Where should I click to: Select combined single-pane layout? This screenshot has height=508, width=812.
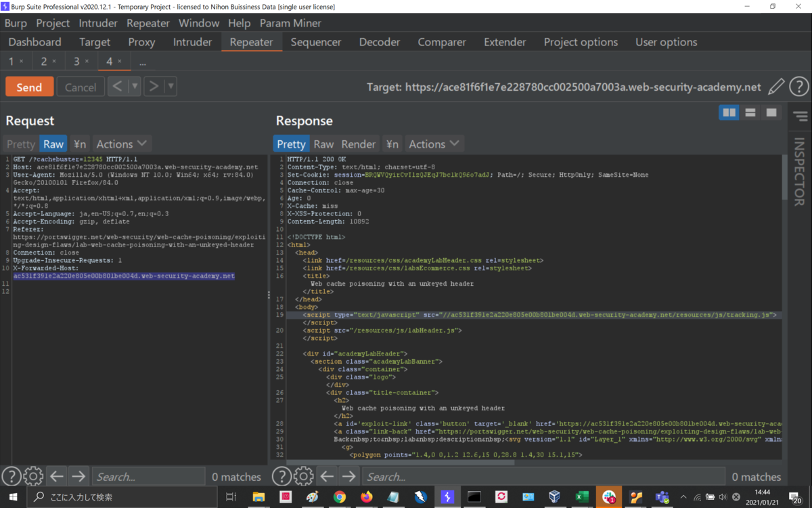click(x=771, y=112)
